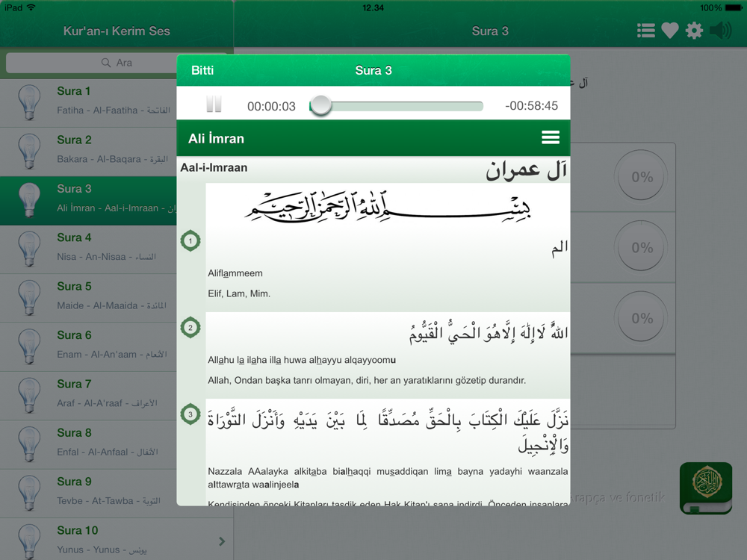Click the 12.34 clock in status bar
Viewport: 747px width, 560px height.
tap(373, 7)
